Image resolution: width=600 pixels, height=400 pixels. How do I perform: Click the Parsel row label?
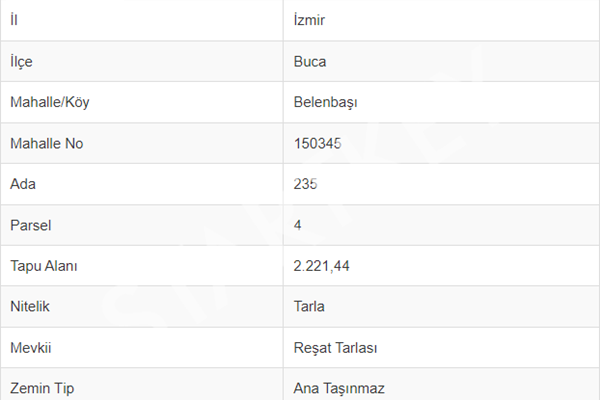click(31, 225)
